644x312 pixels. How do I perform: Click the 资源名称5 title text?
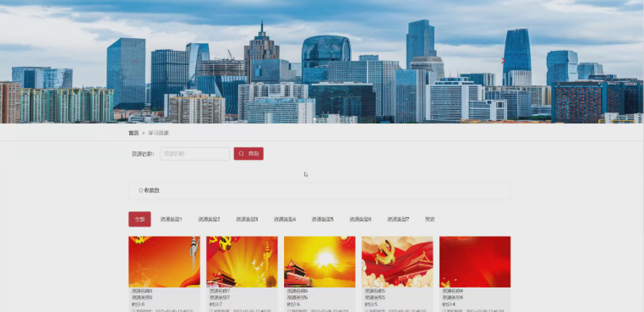375,291
